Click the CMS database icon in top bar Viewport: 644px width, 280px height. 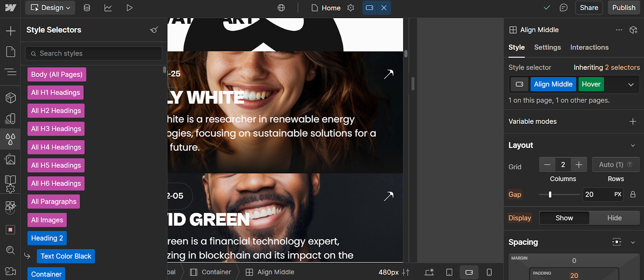pyautogui.click(x=87, y=8)
